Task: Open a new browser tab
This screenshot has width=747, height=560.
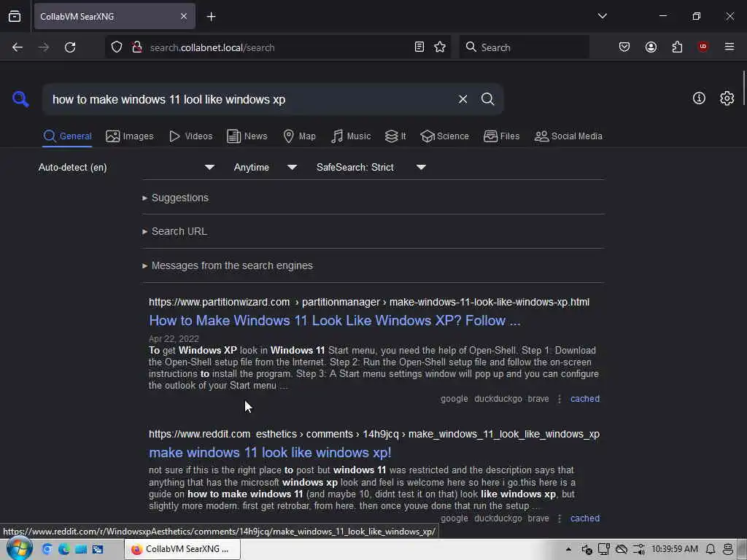Action: pos(211,17)
